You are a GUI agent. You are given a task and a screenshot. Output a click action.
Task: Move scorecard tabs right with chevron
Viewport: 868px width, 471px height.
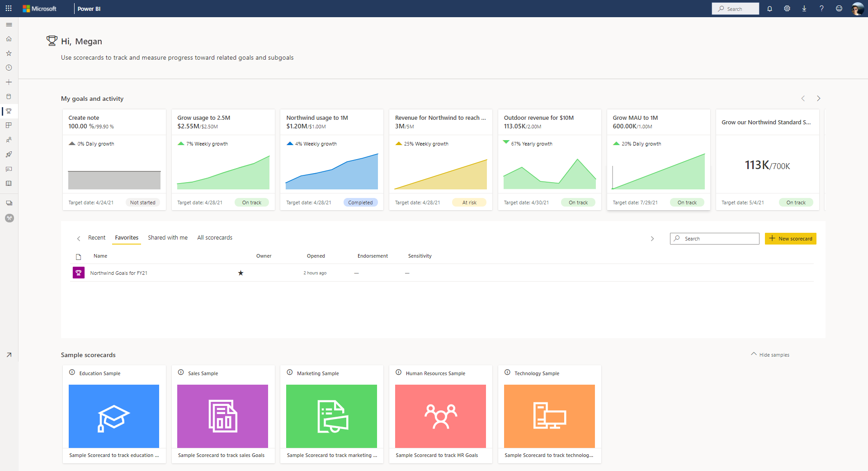(x=652, y=239)
